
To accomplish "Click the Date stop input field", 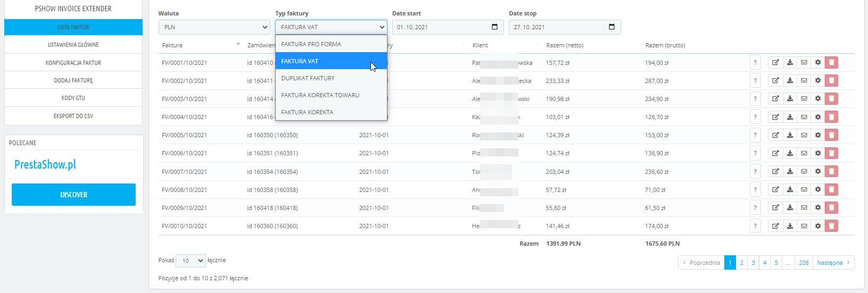I will point(565,27).
